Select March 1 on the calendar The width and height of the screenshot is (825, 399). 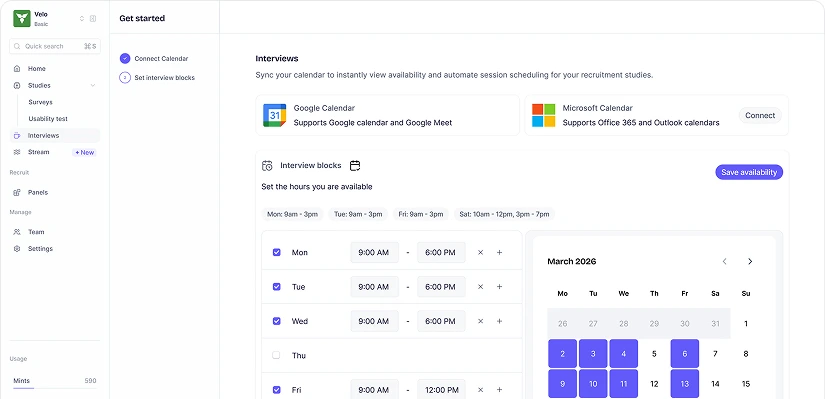pyautogui.click(x=746, y=324)
